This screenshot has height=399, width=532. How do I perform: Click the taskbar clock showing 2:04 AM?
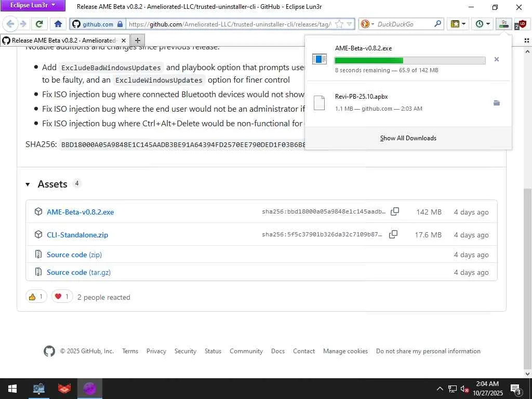[487, 389]
